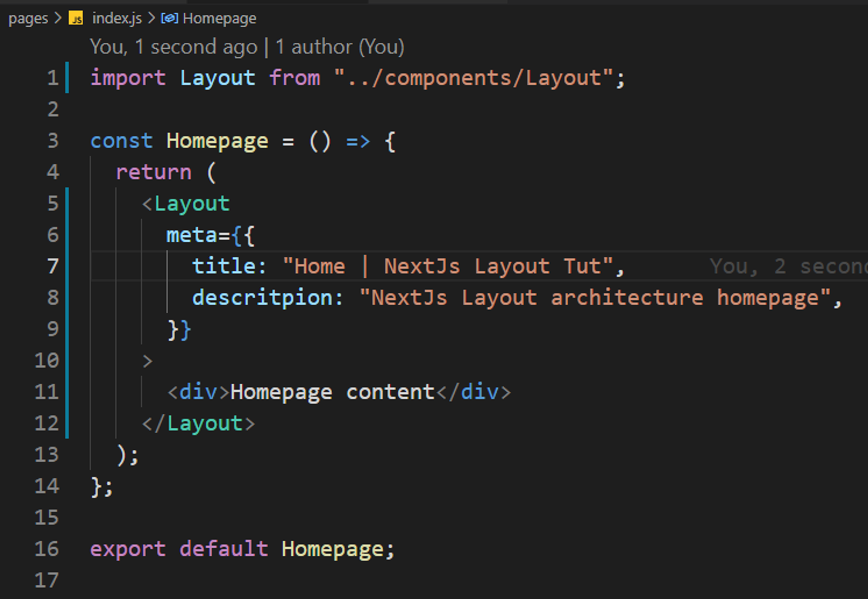The image size is (868, 599).
Task: Click the '1 author (You)' code lens
Action: pyautogui.click(x=340, y=47)
